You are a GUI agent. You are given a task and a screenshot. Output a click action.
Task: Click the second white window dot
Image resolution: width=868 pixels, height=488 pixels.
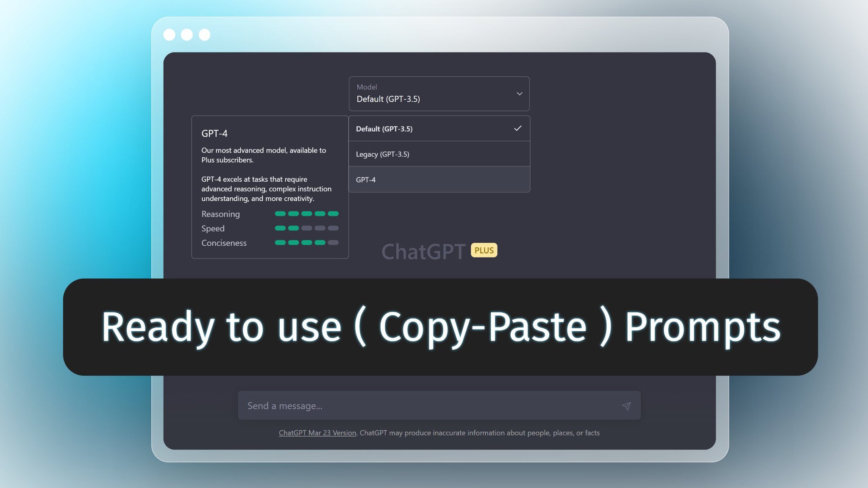pyautogui.click(x=187, y=35)
